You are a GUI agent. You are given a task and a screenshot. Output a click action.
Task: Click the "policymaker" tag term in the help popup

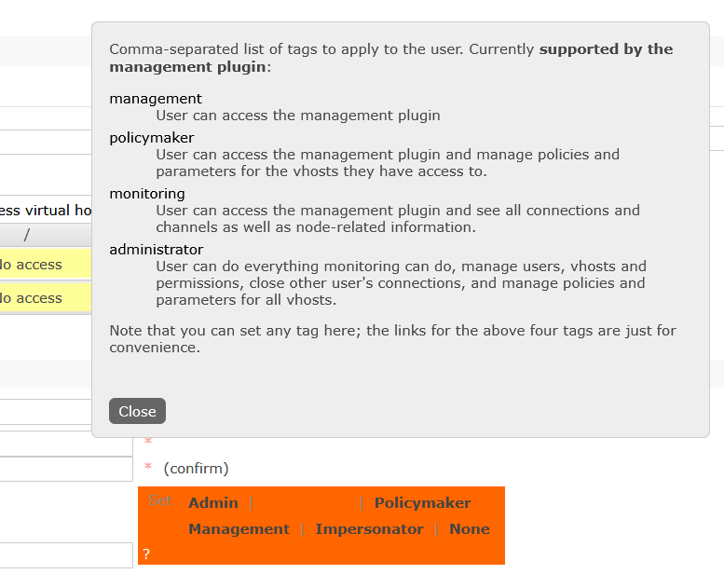(x=152, y=138)
